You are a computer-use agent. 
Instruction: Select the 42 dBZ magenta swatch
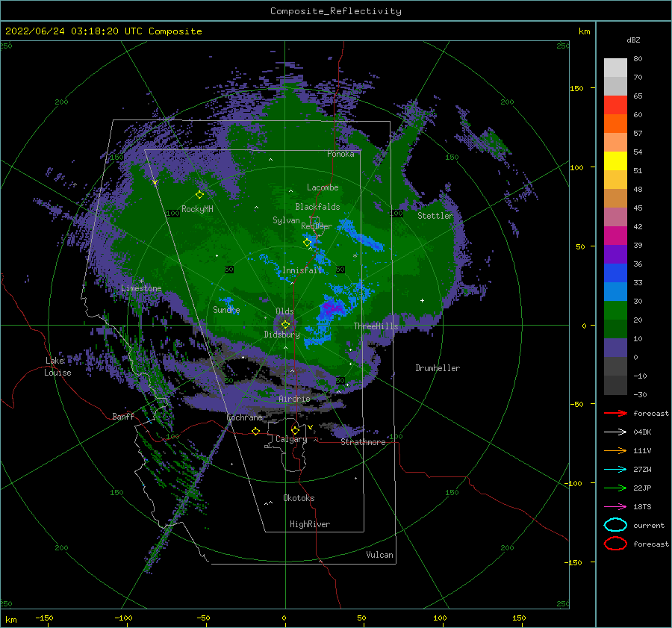[615, 235]
